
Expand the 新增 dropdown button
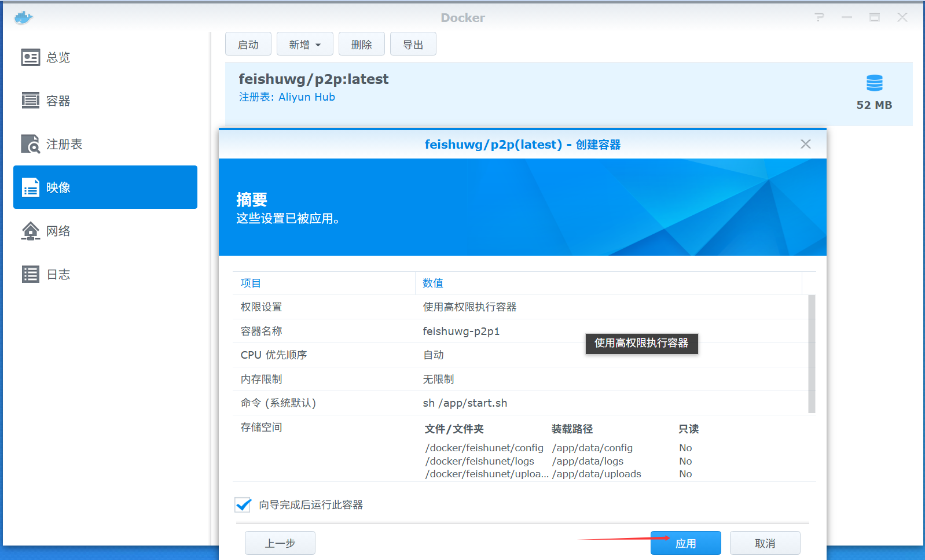(x=305, y=44)
